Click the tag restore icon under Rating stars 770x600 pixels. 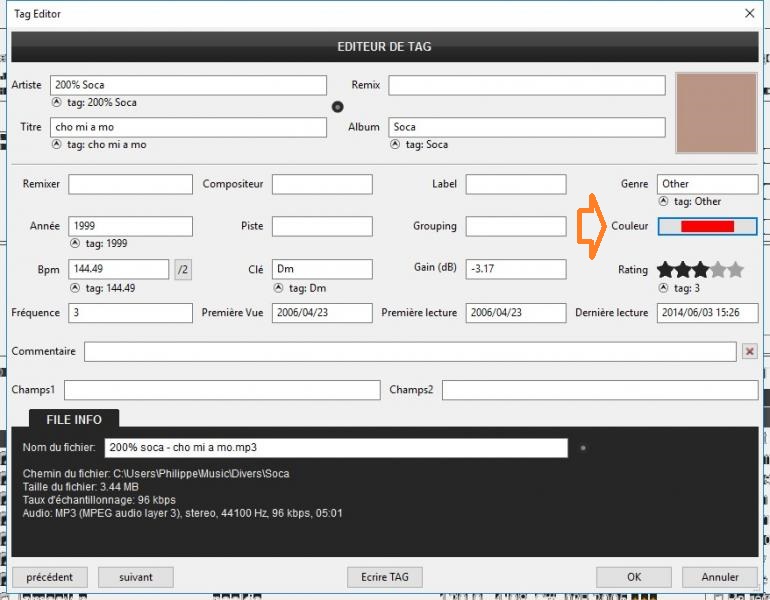point(663,288)
